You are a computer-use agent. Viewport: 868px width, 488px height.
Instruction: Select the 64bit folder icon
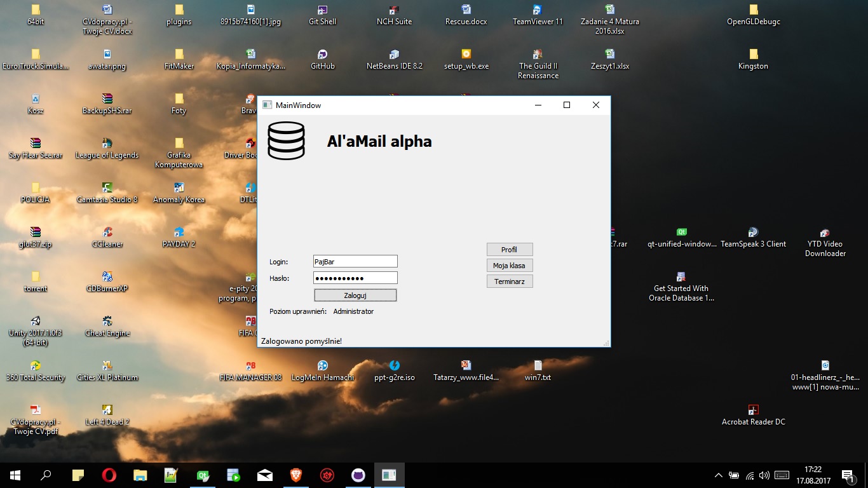point(36,15)
